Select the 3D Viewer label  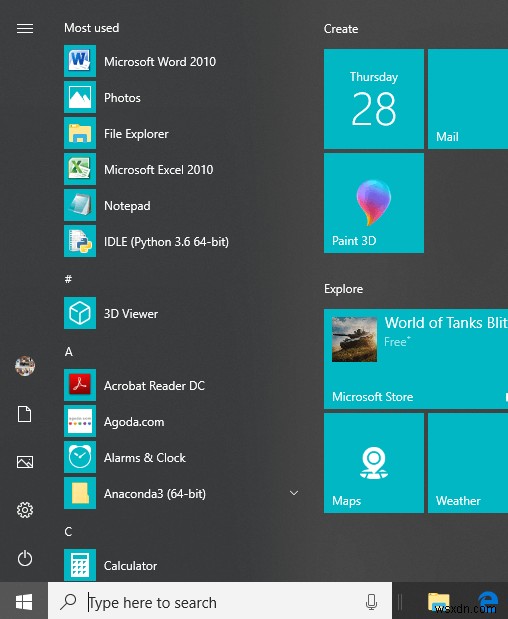131,314
